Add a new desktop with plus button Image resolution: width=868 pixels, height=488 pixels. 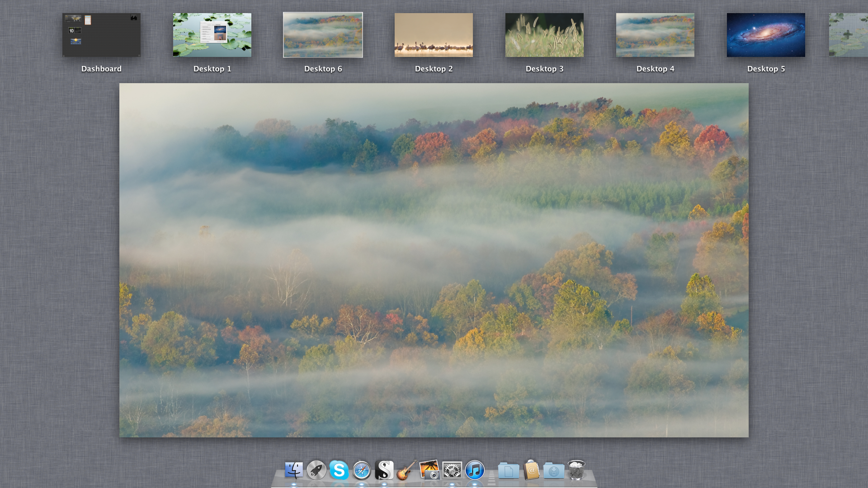pyautogui.click(x=848, y=34)
